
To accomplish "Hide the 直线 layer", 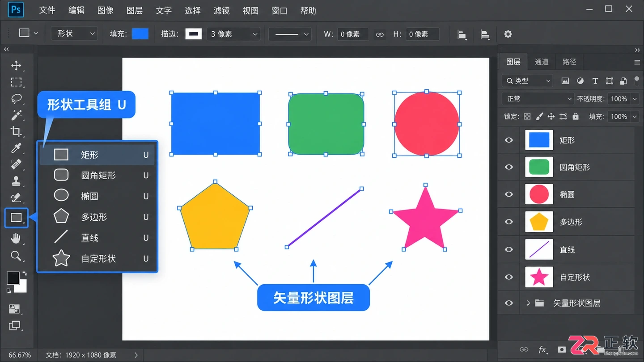I will (x=509, y=249).
